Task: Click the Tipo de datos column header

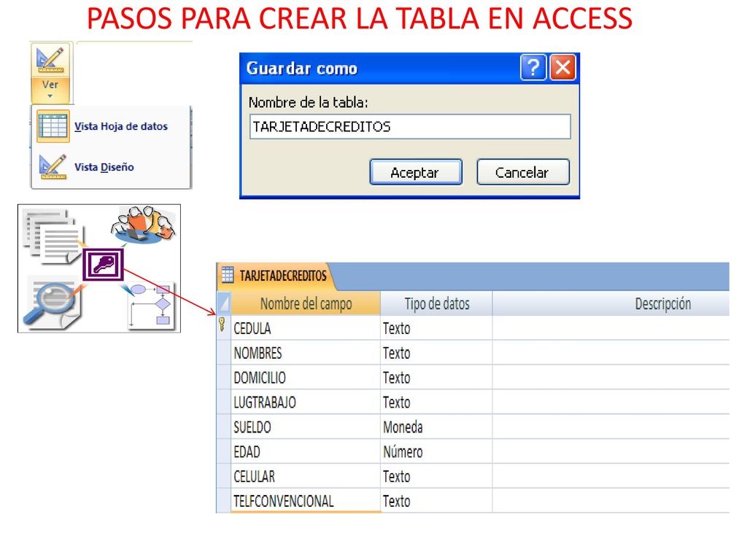Action: [436, 303]
